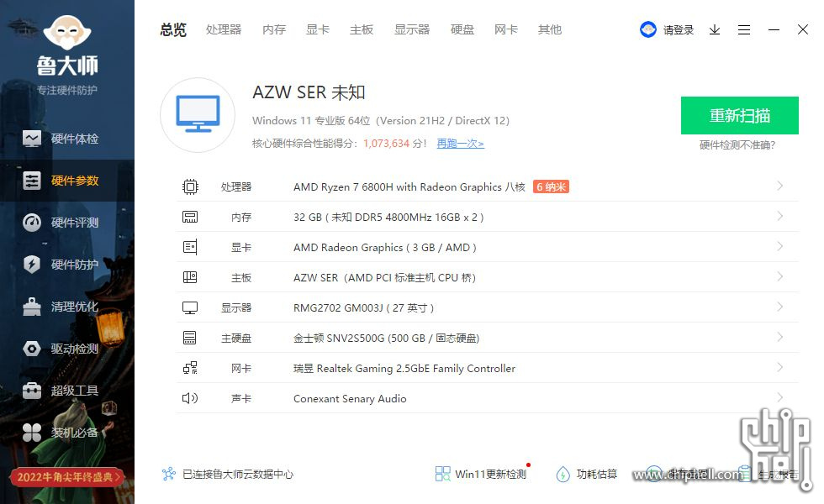The image size is (824, 504).
Task: Switch to the 其他 tab
Action: [550, 30]
